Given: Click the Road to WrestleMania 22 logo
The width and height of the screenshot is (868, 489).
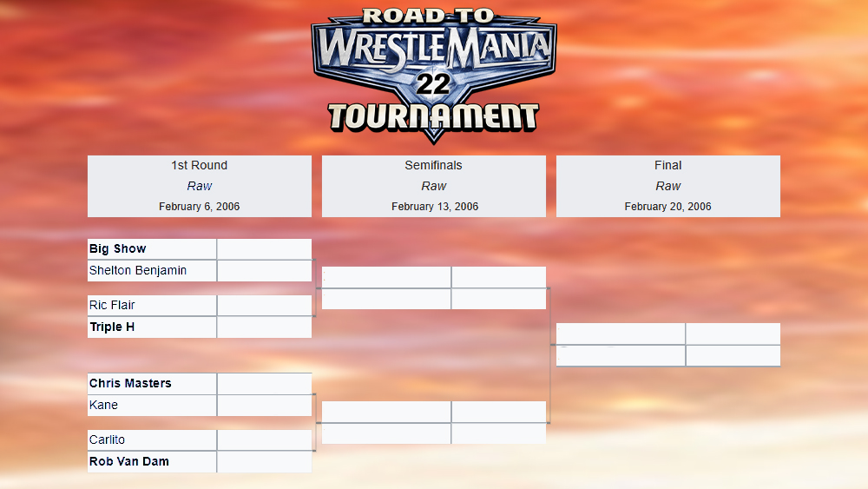Looking at the screenshot, I should click(433, 74).
